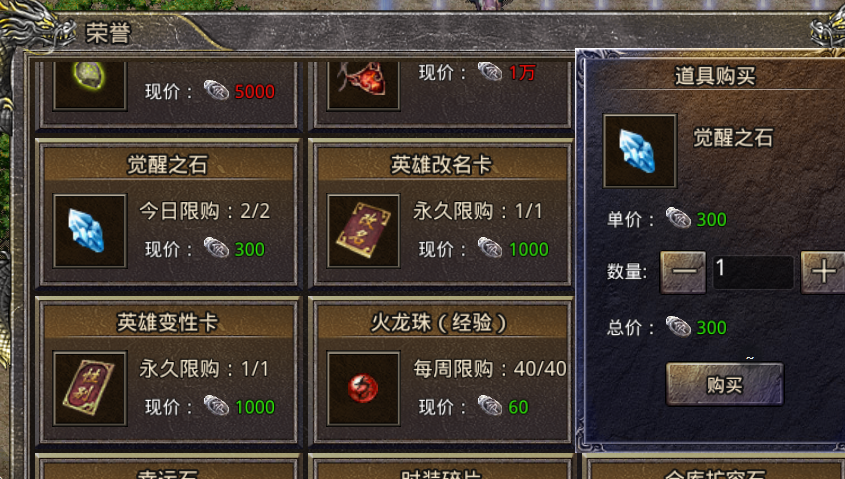Click the crystal icon in 道具购买 panel
Image resolution: width=845 pixels, height=479 pixels.
640,151
